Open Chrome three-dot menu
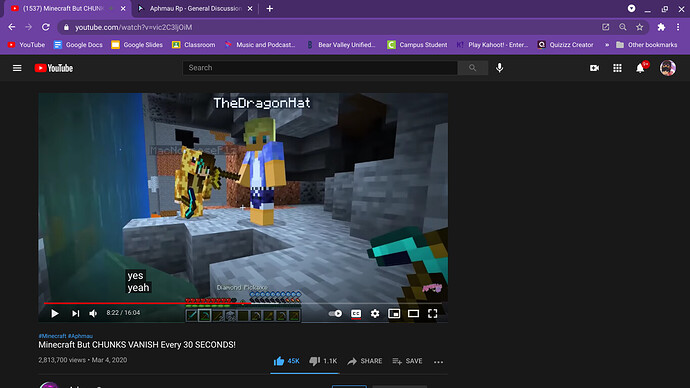The image size is (690, 388). tap(678, 27)
